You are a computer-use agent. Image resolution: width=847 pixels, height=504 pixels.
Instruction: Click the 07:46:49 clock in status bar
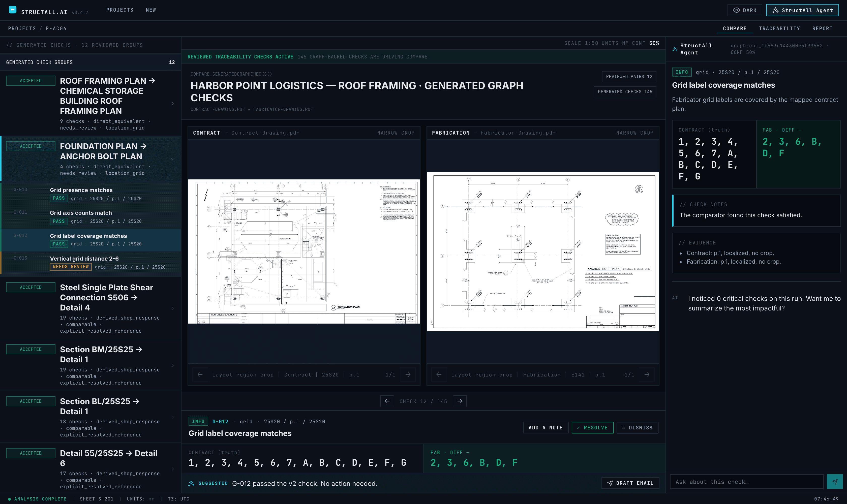coord(826,499)
